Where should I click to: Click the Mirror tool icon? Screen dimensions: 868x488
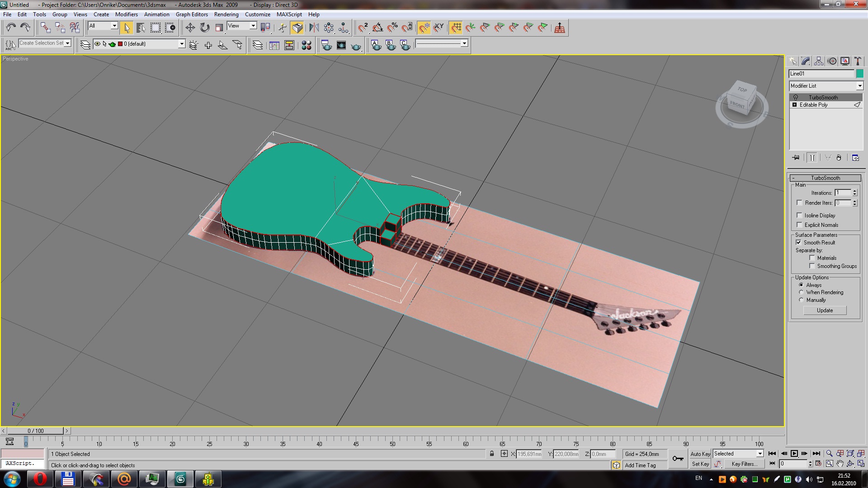point(314,28)
